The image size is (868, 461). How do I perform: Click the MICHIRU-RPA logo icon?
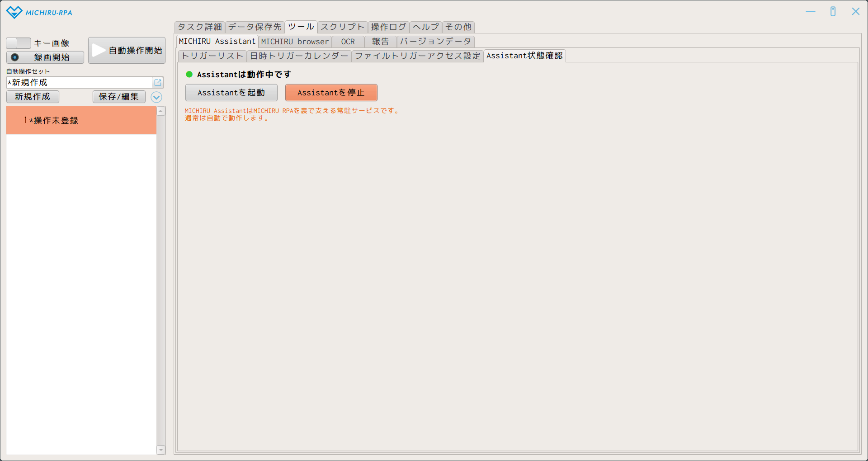(14, 12)
